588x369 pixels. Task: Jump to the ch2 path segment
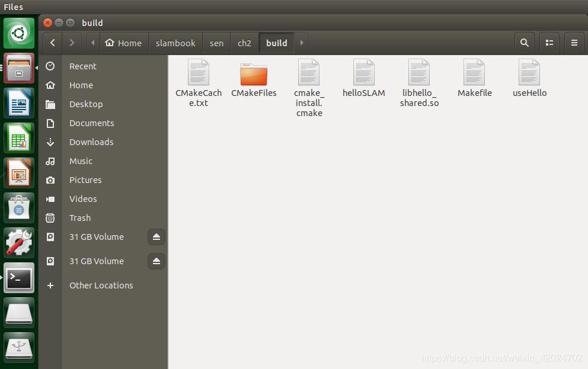click(244, 43)
